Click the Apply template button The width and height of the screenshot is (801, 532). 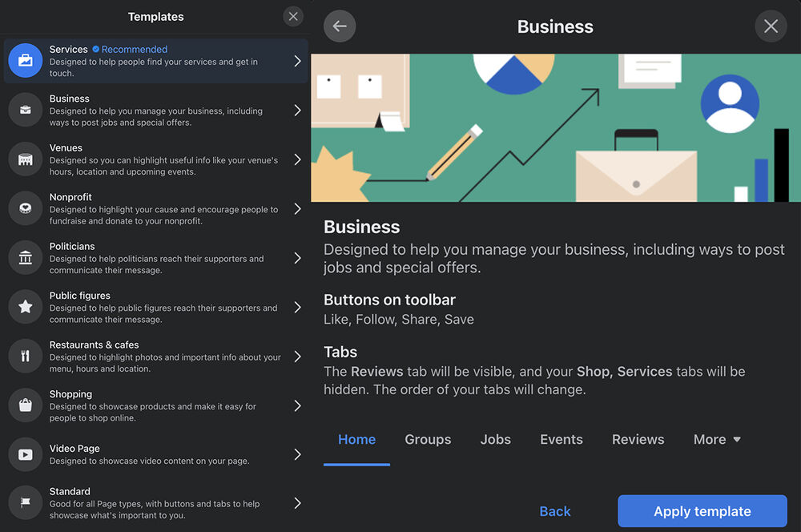pyautogui.click(x=702, y=511)
